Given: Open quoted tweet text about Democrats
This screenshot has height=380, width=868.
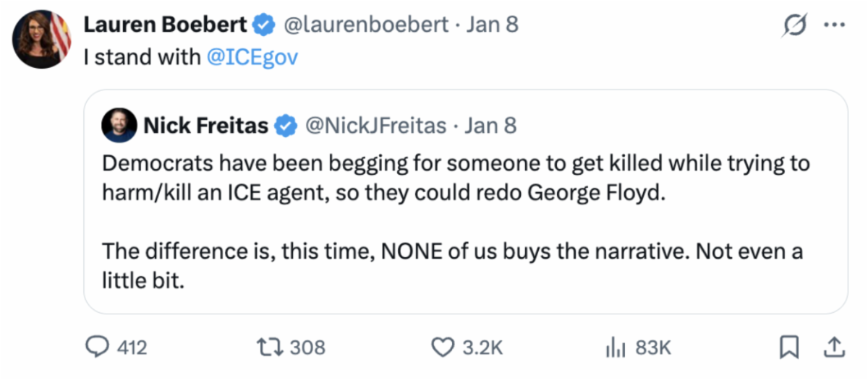Looking at the screenshot, I should click(456, 179).
